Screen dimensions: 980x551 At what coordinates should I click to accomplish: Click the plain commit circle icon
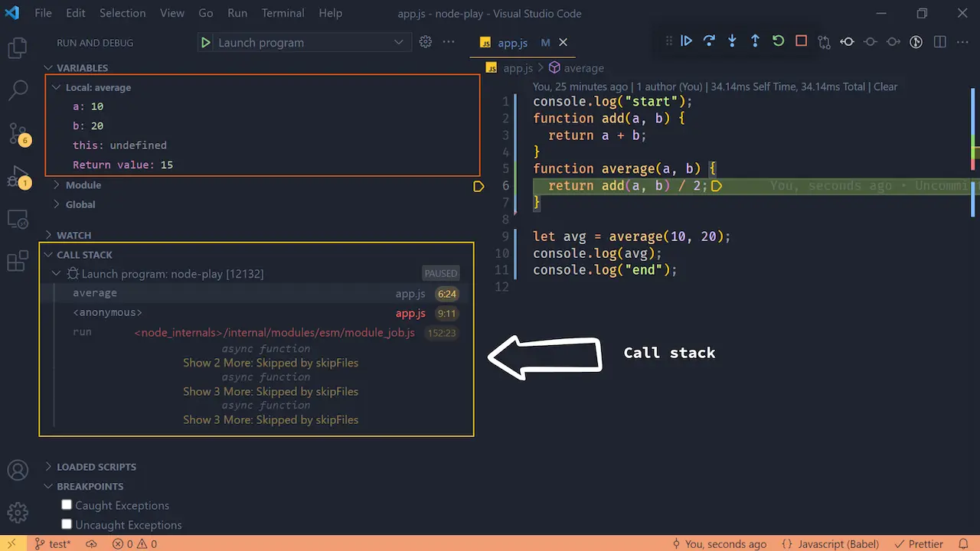click(870, 42)
